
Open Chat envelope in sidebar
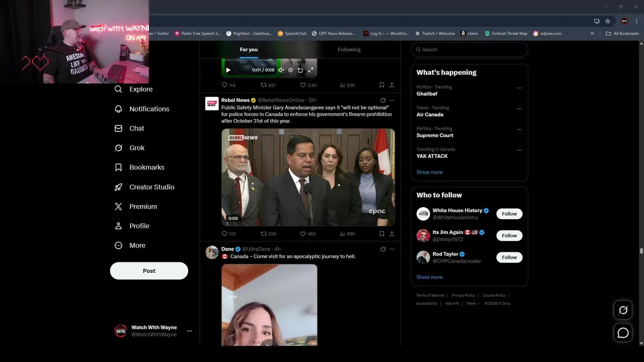click(x=129, y=128)
